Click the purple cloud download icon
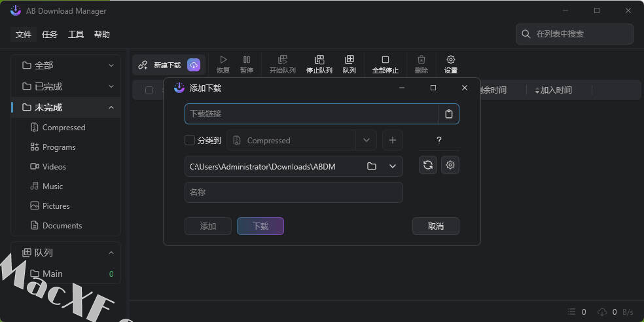 click(194, 65)
